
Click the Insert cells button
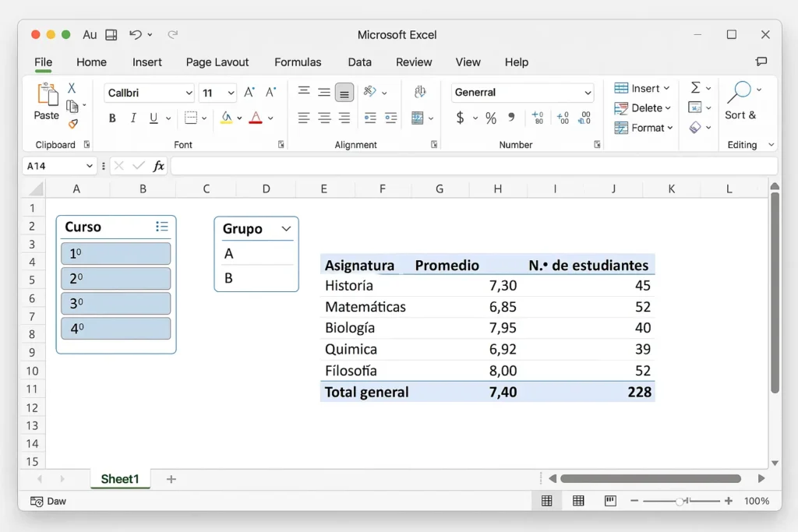642,88
